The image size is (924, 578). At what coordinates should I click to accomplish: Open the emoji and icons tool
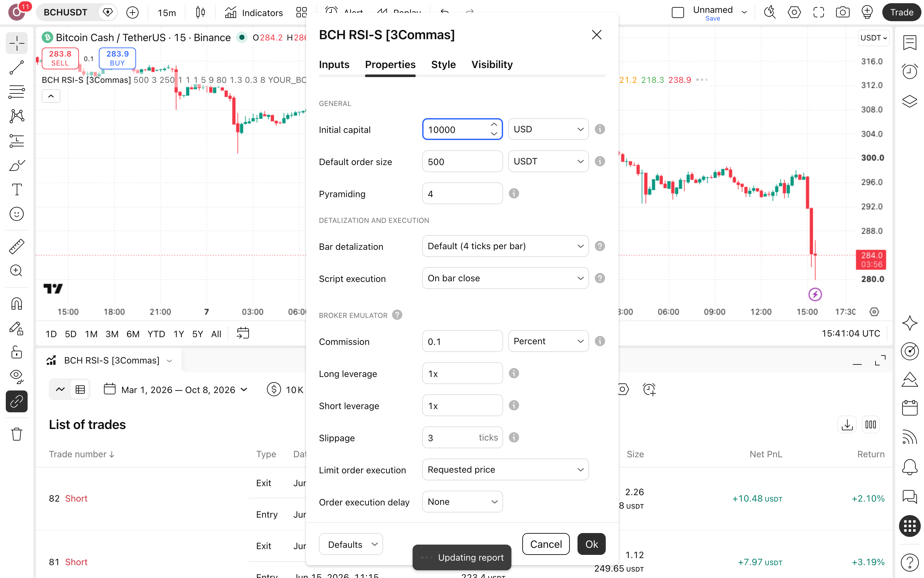16,214
